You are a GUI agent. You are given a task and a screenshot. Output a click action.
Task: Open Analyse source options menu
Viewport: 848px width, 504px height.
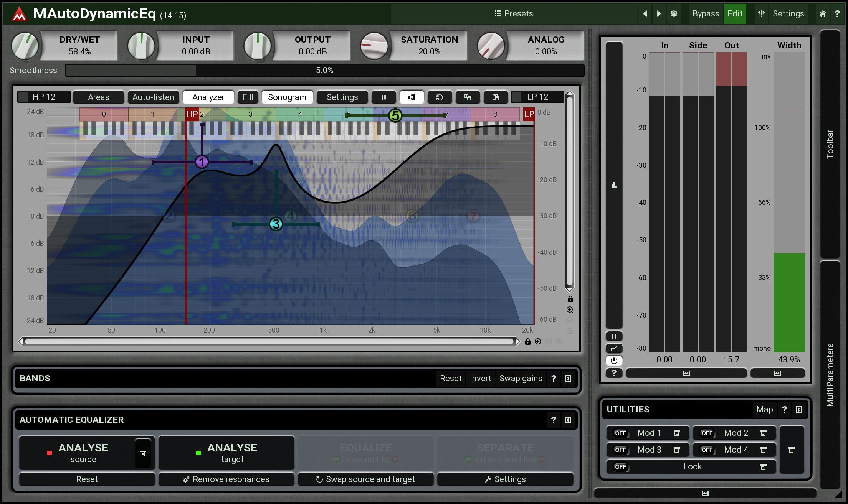coord(143,453)
